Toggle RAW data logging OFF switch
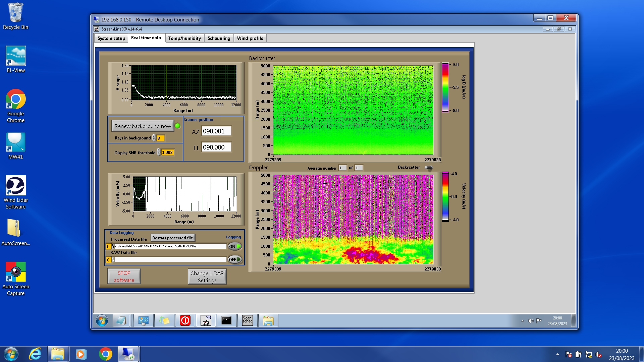The height and width of the screenshot is (362, 644). pyautogui.click(x=235, y=259)
